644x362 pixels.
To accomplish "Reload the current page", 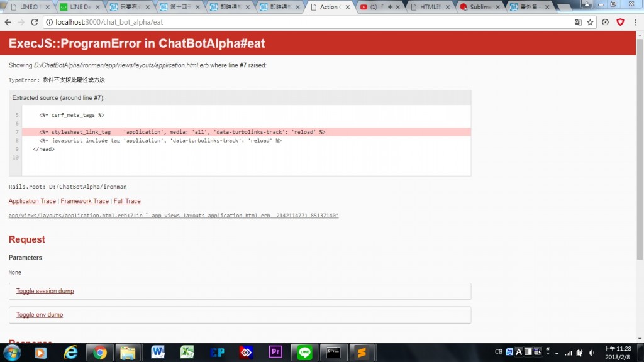I will tap(35, 22).
